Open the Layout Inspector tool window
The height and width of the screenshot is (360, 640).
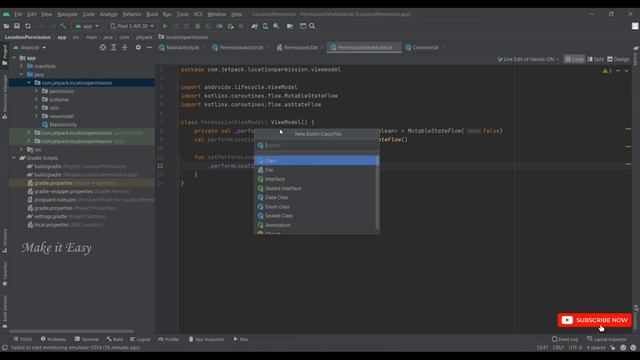coord(607,339)
